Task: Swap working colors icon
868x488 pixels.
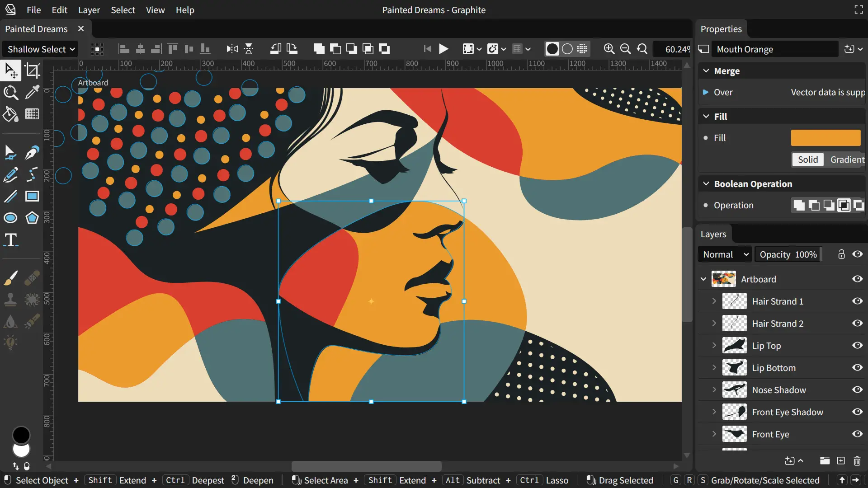Action: pos(16,466)
